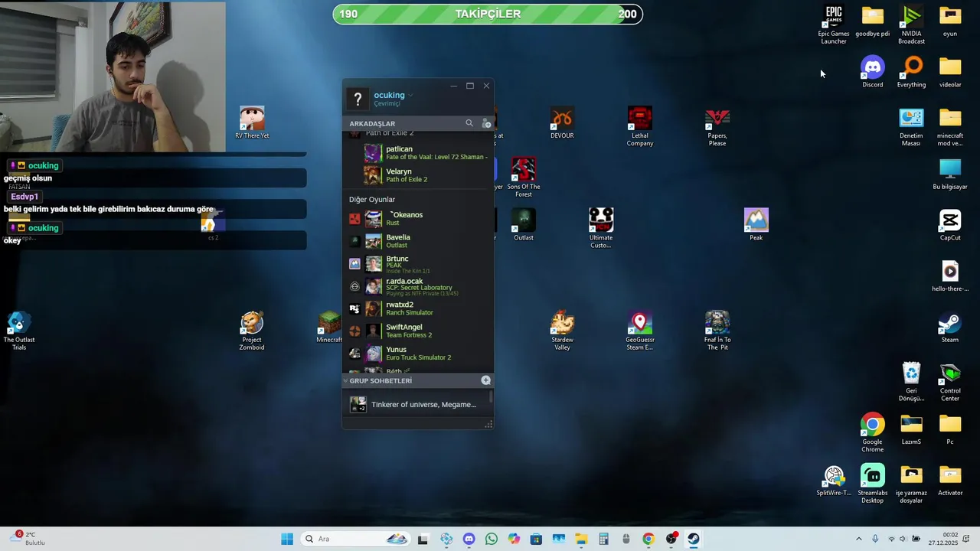The height and width of the screenshot is (551, 980).
Task: Select the SplitWire-T desktop shortcut
Action: point(834,481)
